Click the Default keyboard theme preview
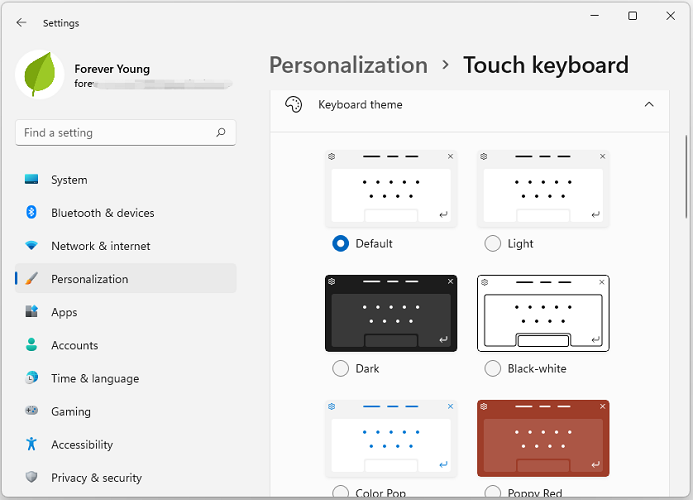 tap(391, 189)
